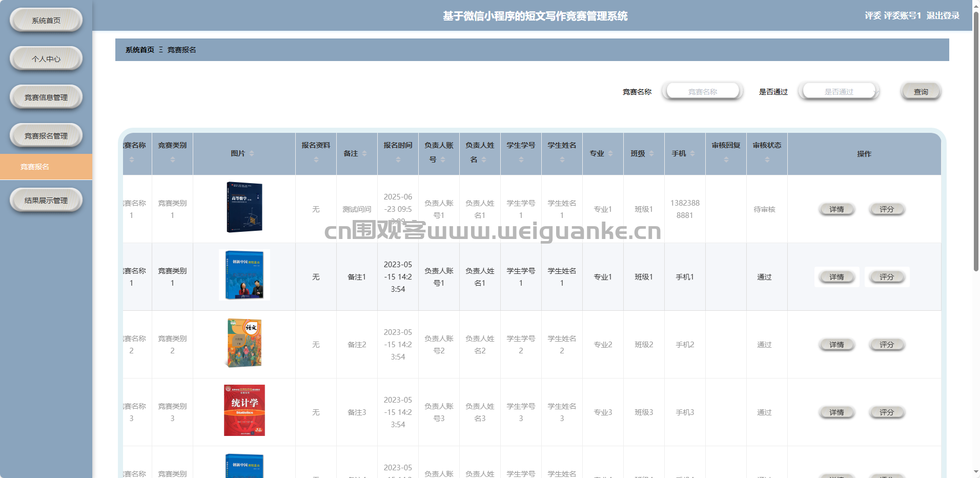Sort by 专业 column arrows
Screen dimensions: 980x478
pos(610,153)
